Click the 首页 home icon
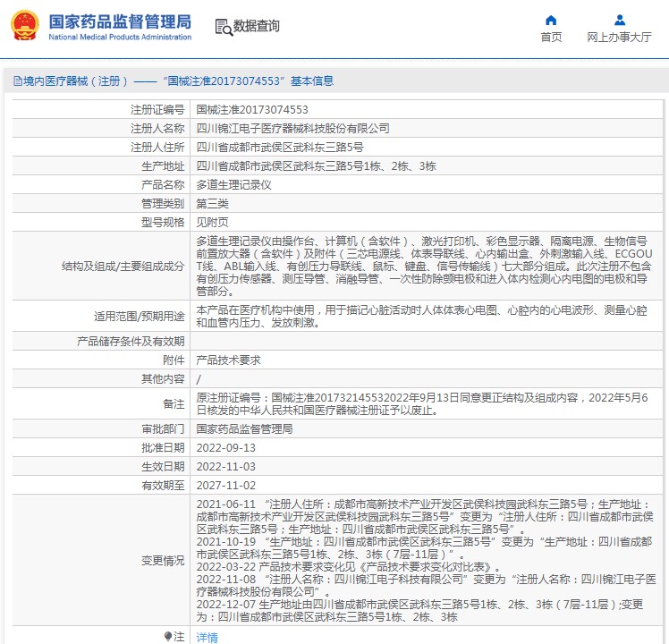This screenshot has height=644, width=669. (x=551, y=20)
